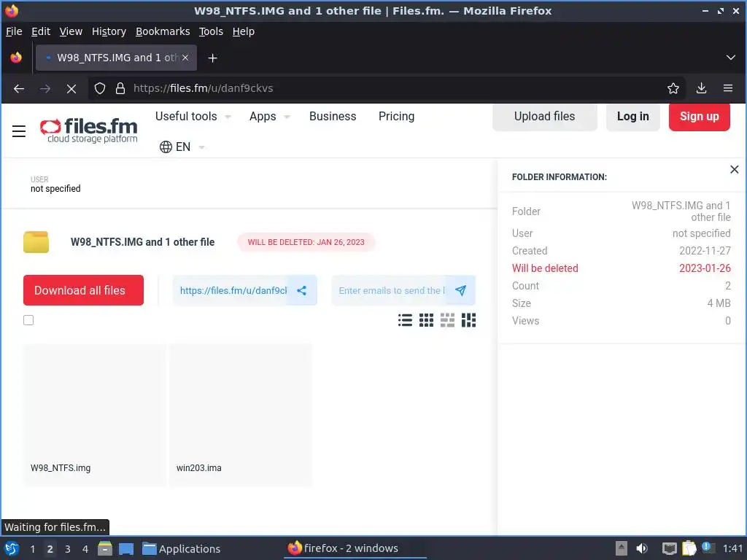The height and width of the screenshot is (560, 747).
Task: Click the files.fm logo
Action: point(88,131)
